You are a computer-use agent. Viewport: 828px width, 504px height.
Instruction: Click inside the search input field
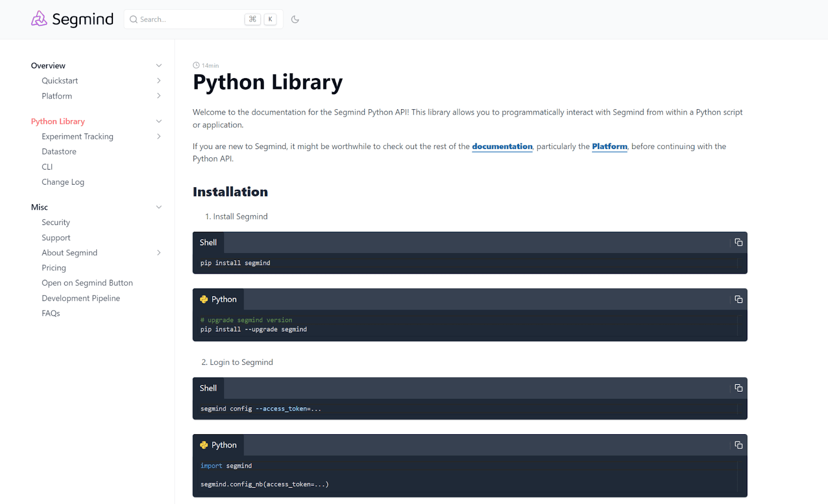pos(186,19)
